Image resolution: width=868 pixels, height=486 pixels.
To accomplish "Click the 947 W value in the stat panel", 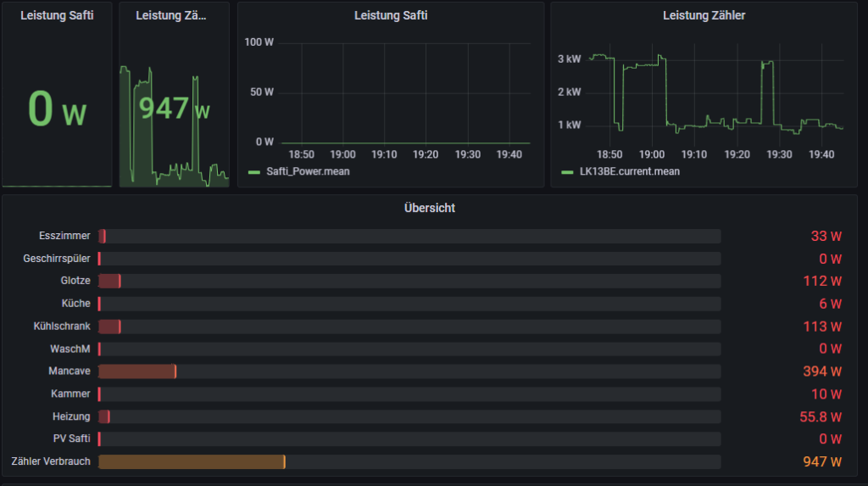I will pyautogui.click(x=174, y=109).
